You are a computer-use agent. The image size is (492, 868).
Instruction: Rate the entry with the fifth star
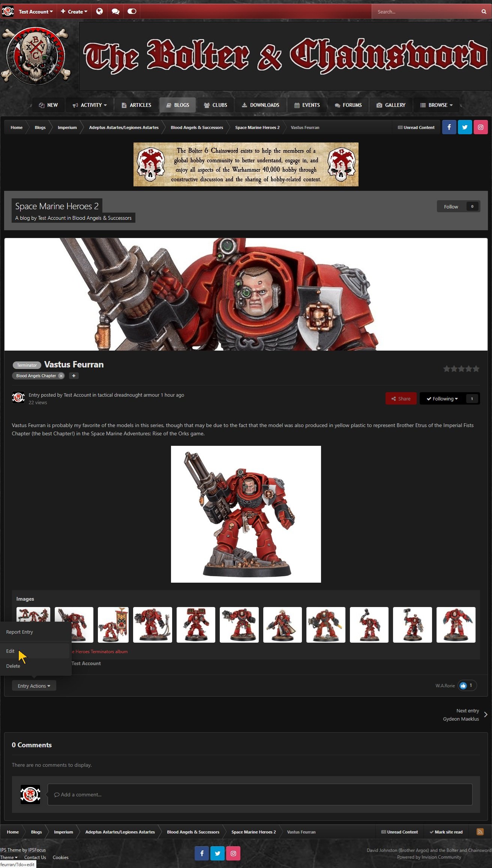point(476,369)
